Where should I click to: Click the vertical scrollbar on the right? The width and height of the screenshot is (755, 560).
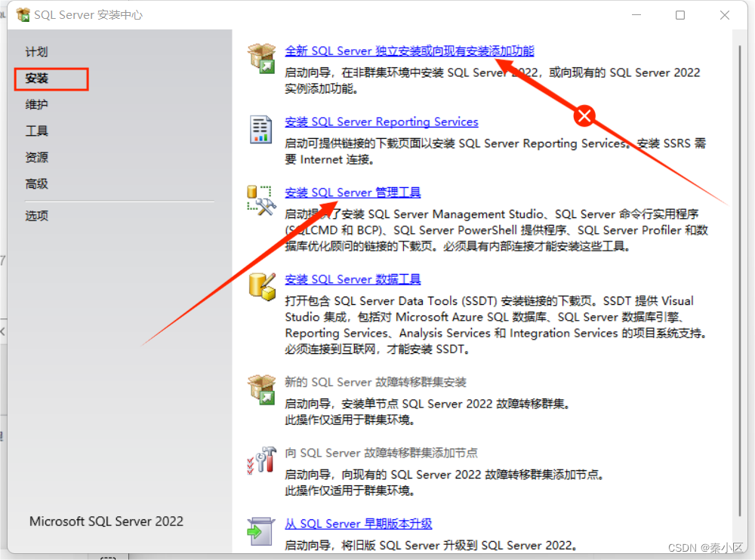pyautogui.click(x=740, y=282)
